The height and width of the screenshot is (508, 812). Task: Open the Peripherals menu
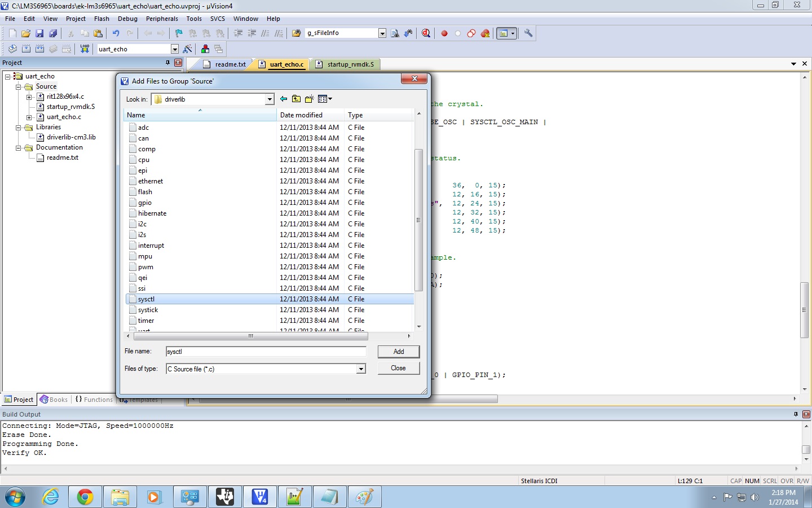point(162,19)
